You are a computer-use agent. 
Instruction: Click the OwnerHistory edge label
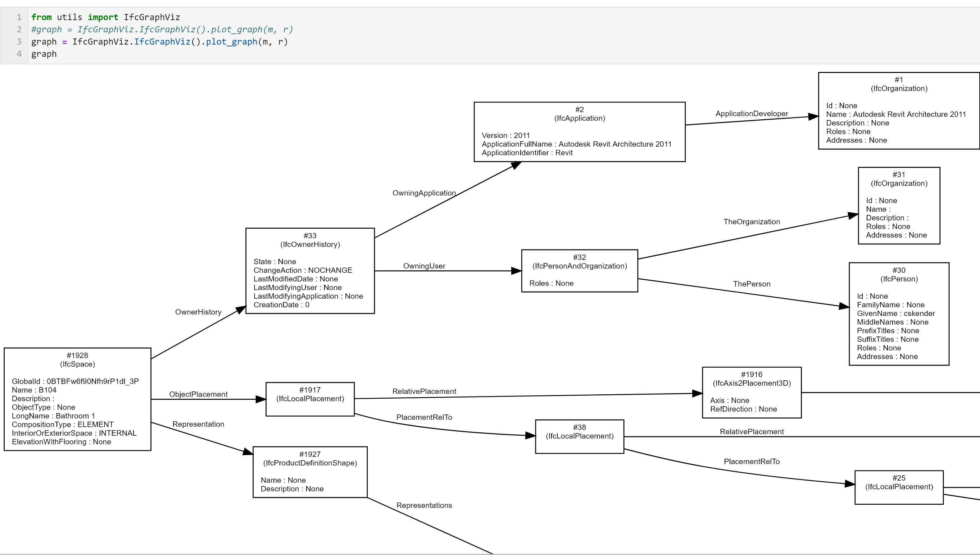coord(198,312)
